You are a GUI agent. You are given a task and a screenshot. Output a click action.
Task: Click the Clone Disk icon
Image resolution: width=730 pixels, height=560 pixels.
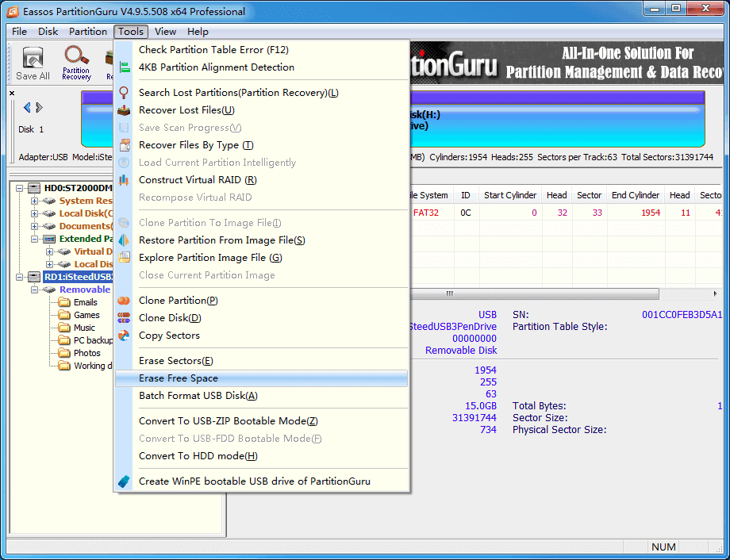tap(124, 318)
